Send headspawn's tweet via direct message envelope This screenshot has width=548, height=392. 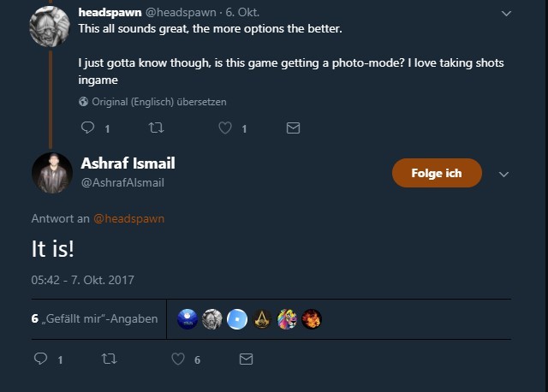click(x=293, y=128)
